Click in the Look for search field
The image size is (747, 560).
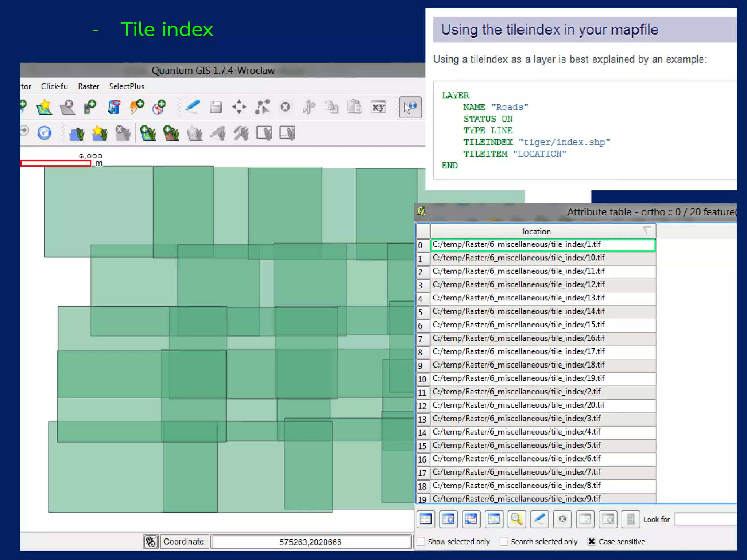point(705,519)
